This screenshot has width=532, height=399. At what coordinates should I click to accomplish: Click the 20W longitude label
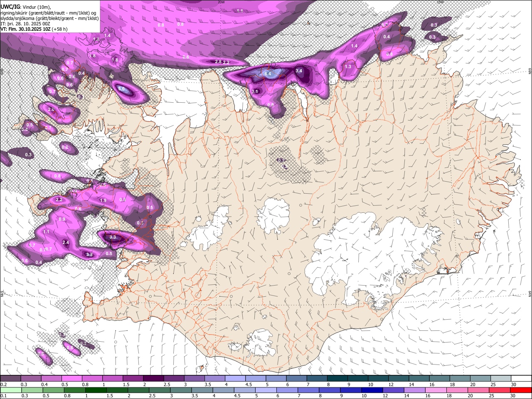tap(221, 2)
